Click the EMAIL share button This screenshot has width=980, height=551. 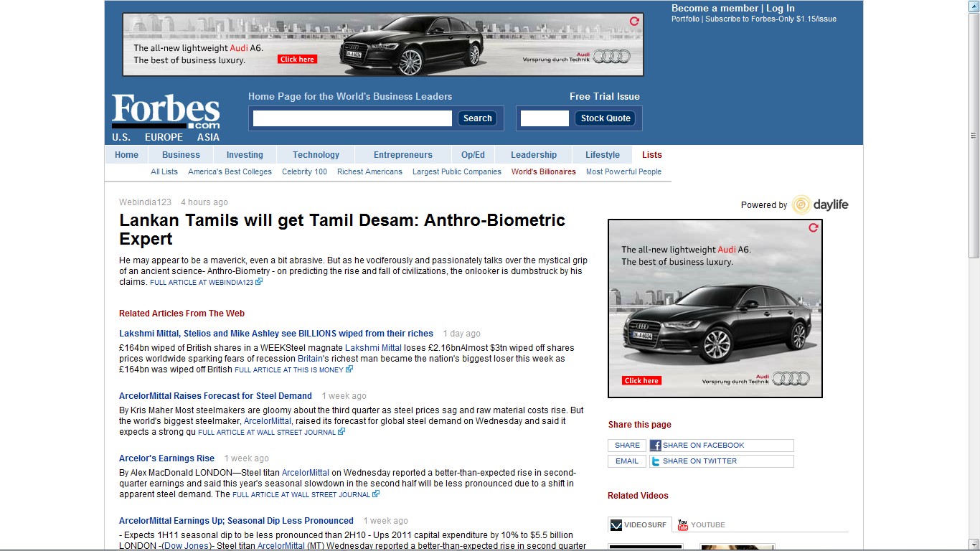tap(626, 461)
